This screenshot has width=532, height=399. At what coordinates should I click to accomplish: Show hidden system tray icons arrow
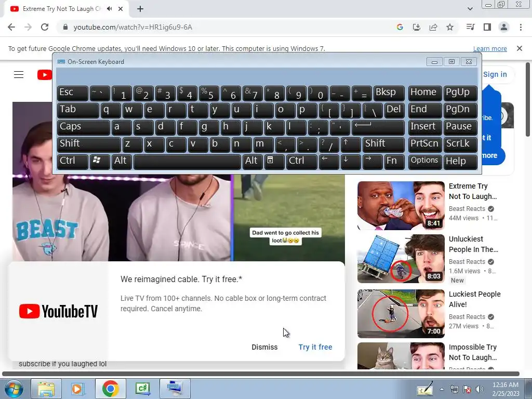point(442,390)
